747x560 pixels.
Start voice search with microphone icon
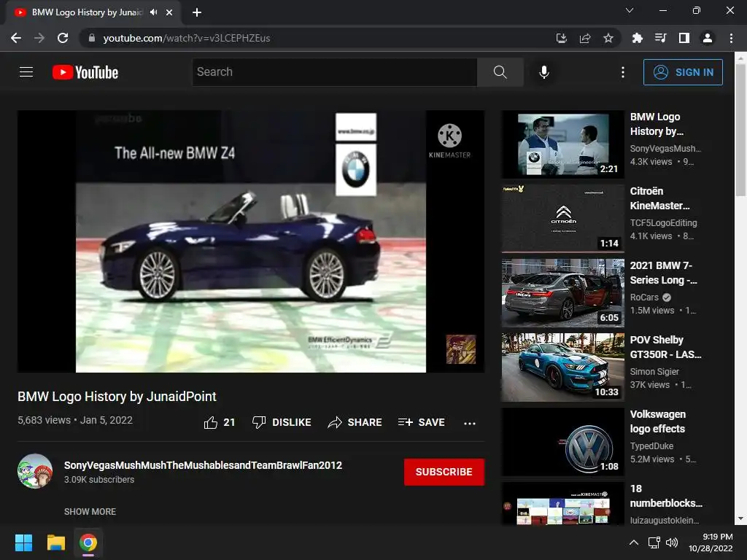click(544, 72)
